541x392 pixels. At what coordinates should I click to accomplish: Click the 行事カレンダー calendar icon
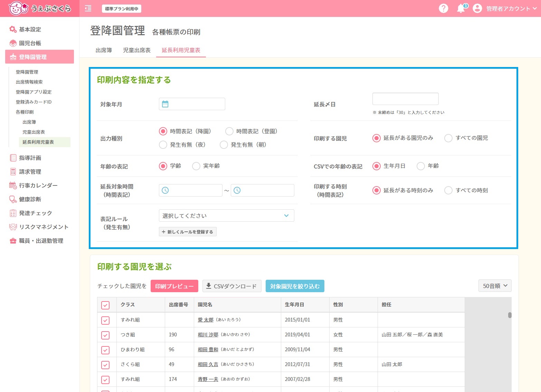13,185
